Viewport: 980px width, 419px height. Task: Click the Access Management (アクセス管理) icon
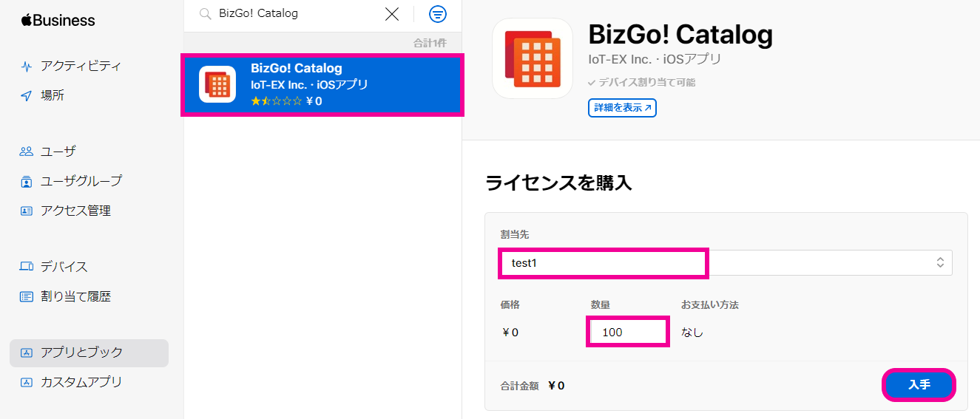point(27,211)
